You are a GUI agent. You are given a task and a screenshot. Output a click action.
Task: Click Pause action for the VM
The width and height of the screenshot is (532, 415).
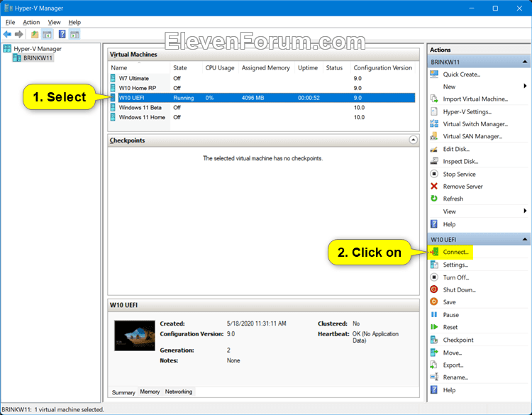pyautogui.click(x=450, y=315)
